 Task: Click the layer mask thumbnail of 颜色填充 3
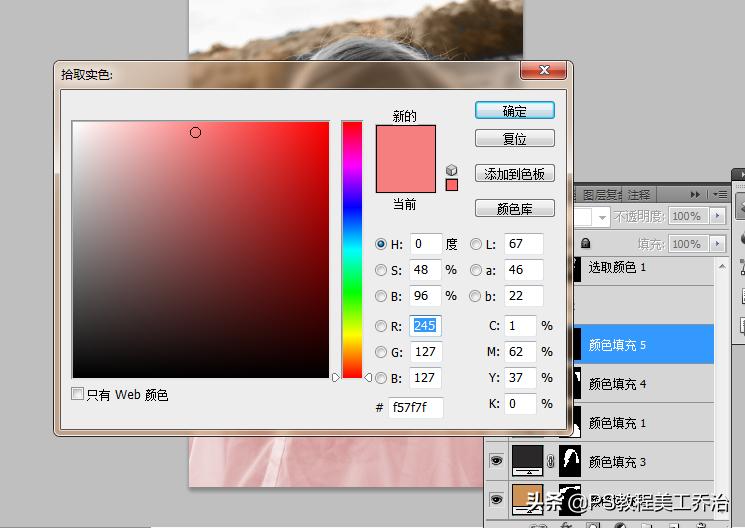[x=570, y=461]
